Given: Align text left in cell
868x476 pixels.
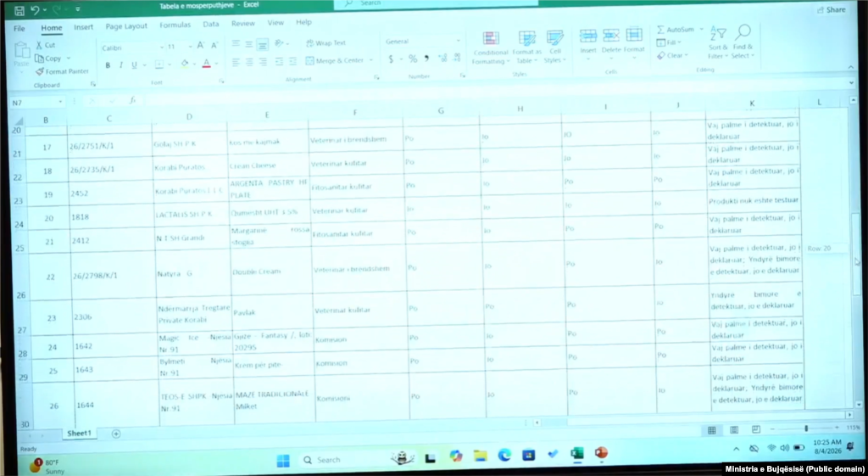Looking at the screenshot, I should (x=236, y=62).
